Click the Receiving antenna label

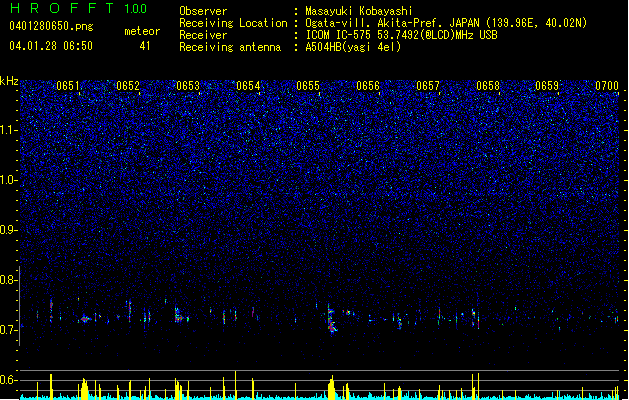tap(230, 47)
